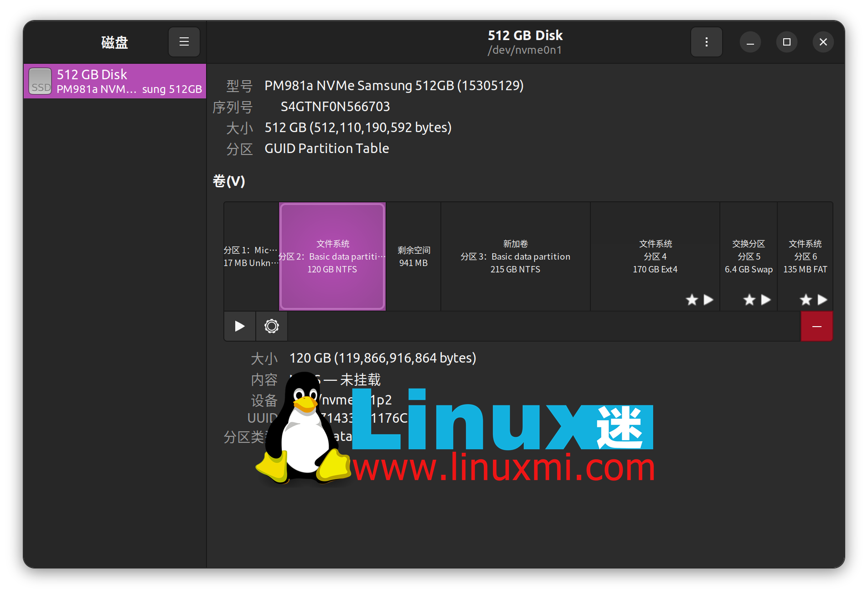Select the 512 GB Disk in sidebar
Viewport: 868px width, 594px height.
point(115,81)
